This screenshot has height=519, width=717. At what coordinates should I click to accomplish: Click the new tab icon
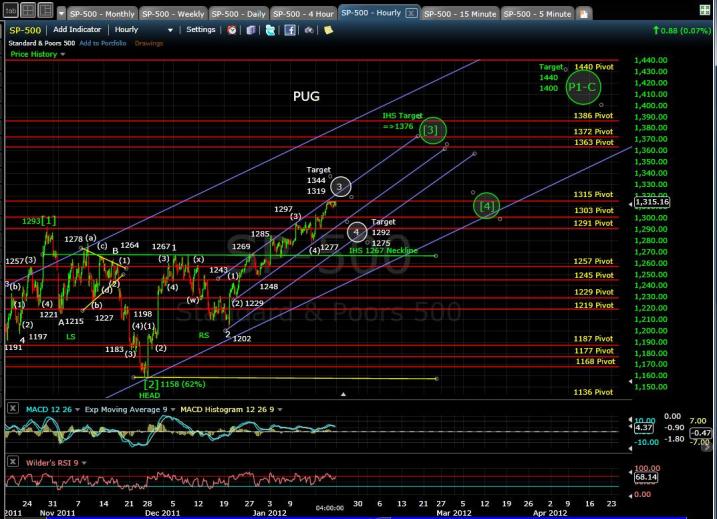584,14
